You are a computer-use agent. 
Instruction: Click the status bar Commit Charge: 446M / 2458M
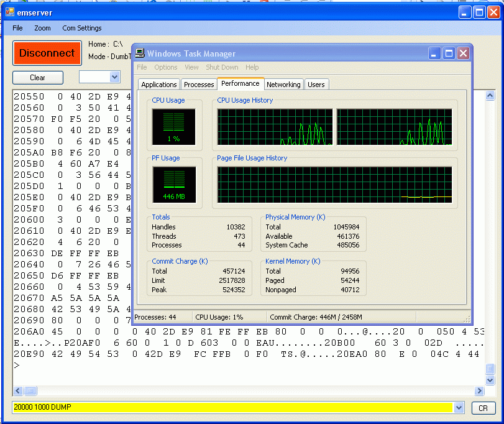pos(316,317)
